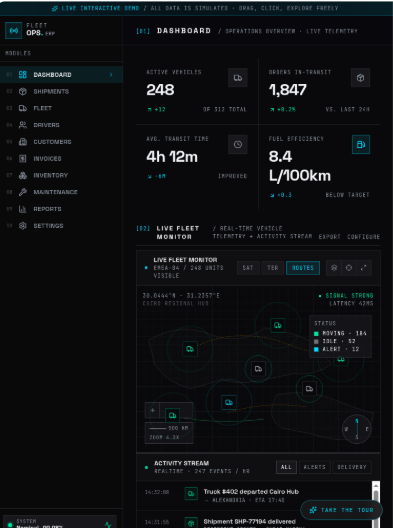Click cyan ALERT swatch in status legend
The height and width of the screenshot is (528, 393).
point(316,350)
